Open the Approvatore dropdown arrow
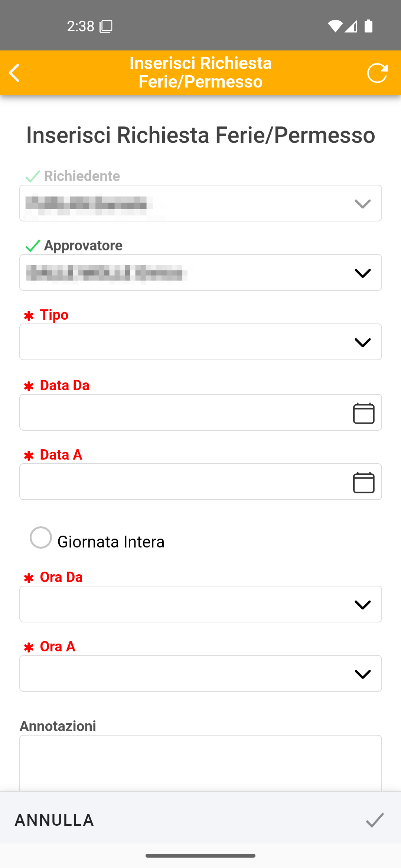This screenshot has width=401, height=868. click(362, 273)
